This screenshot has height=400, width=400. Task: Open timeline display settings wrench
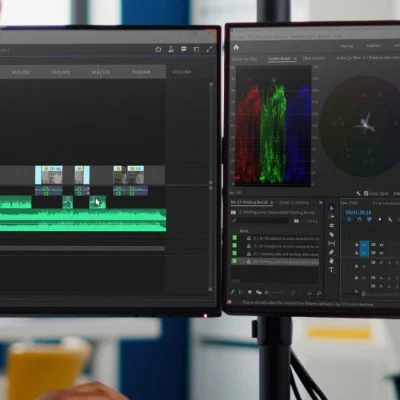point(390,219)
